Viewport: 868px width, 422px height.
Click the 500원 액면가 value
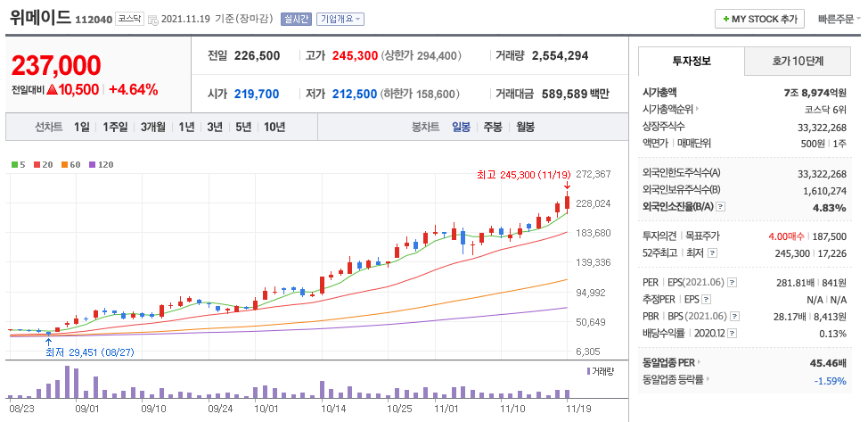[x=812, y=144]
